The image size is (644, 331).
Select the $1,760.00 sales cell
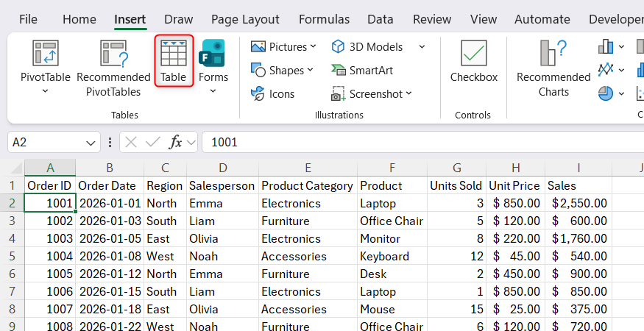[x=578, y=238]
